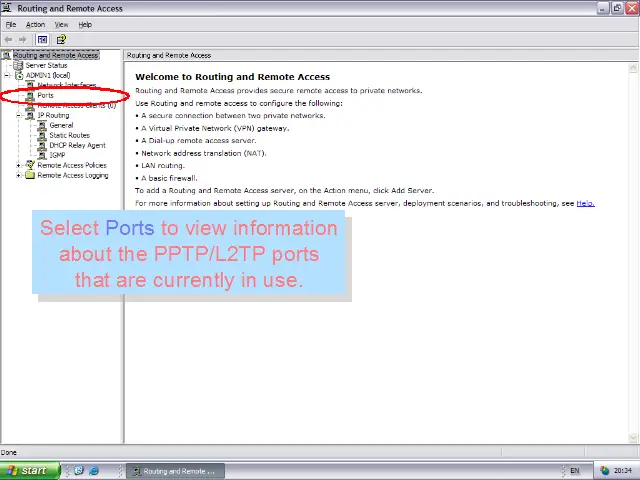Click the EN language indicator
This screenshot has height=480, width=640.
(575, 471)
